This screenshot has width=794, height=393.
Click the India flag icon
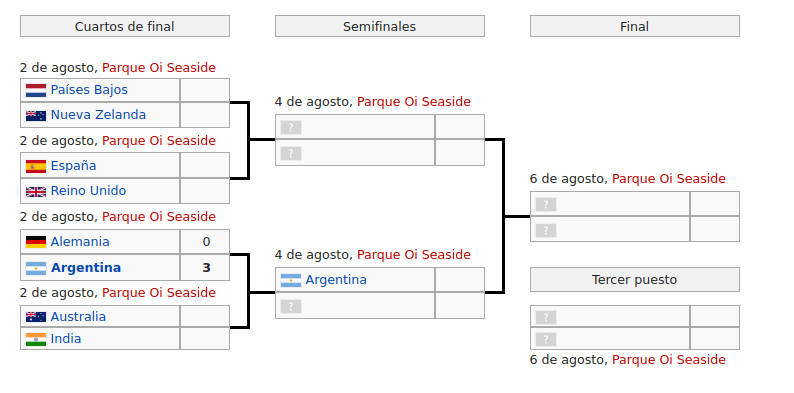tap(36, 339)
